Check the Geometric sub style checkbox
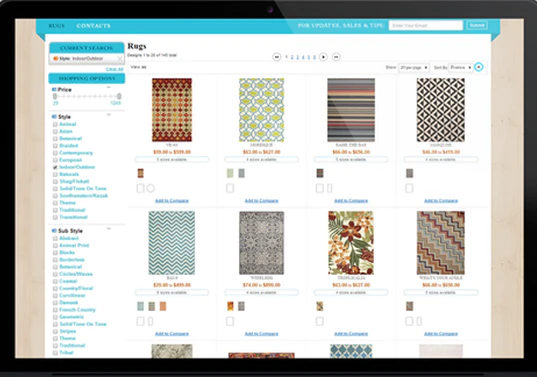Image resolution: width=537 pixels, height=377 pixels. pyautogui.click(x=55, y=317)
